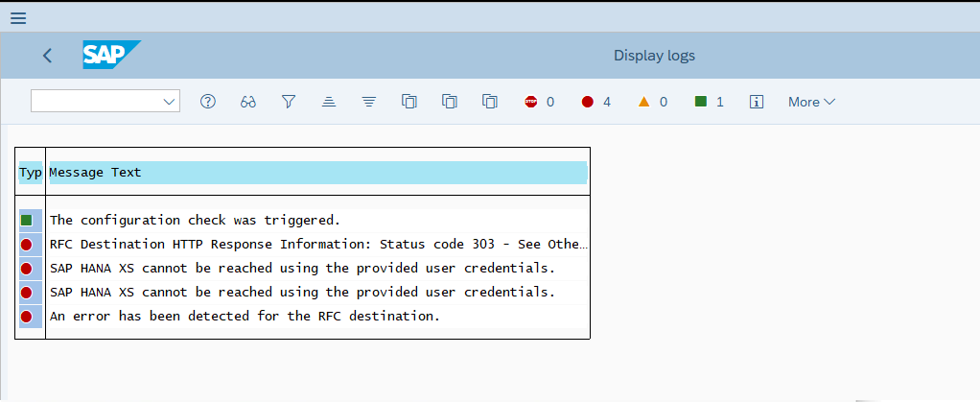Click the funnel filter icon

[x=288, y=102]
